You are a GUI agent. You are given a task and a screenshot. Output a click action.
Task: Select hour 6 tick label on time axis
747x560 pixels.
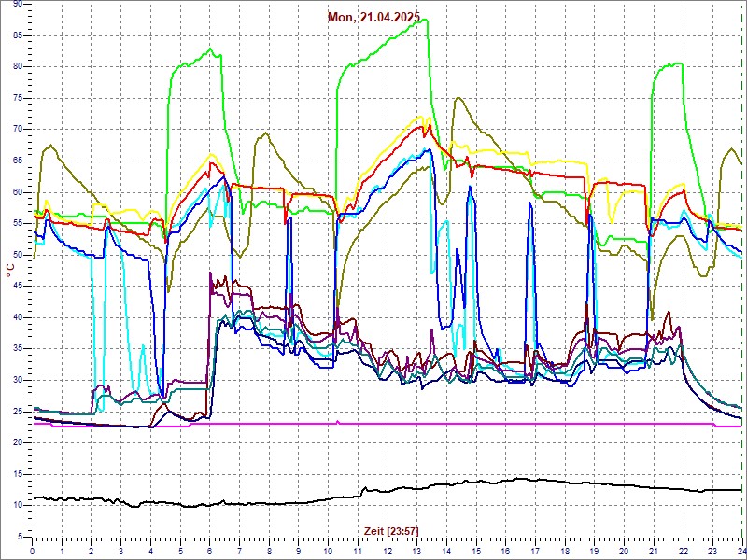[210, 552]
